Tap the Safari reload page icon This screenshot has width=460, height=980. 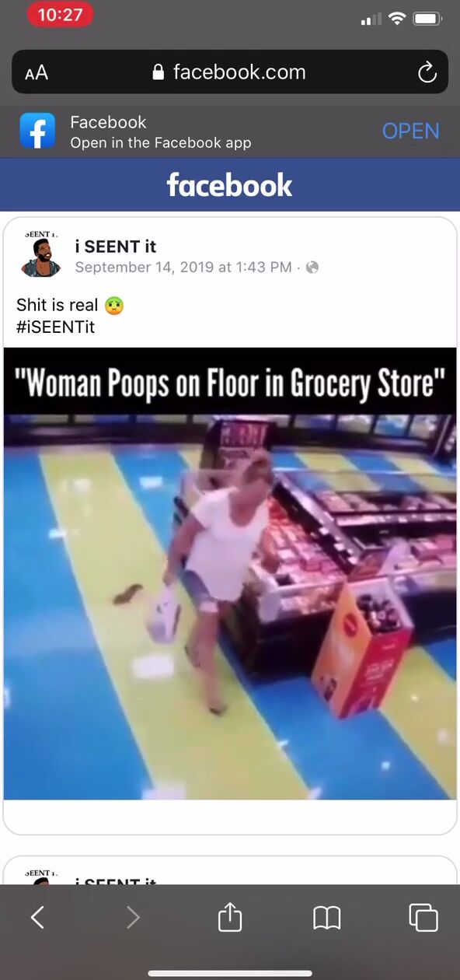[x=427, y=73]
